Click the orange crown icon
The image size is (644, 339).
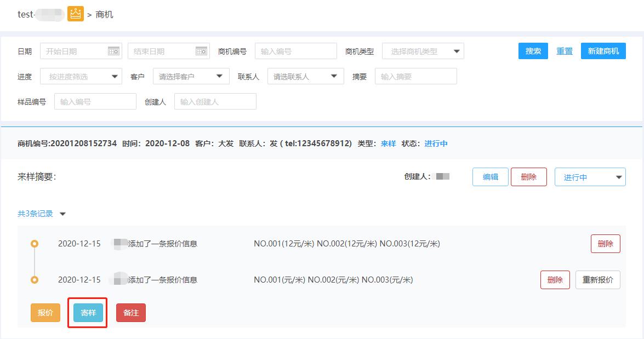coord(76,14)
